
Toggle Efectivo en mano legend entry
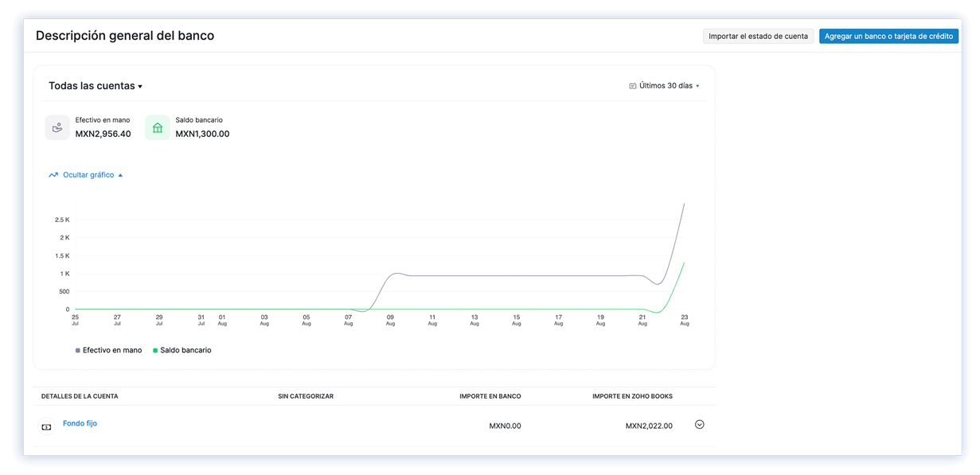click(x=108, y=350)
